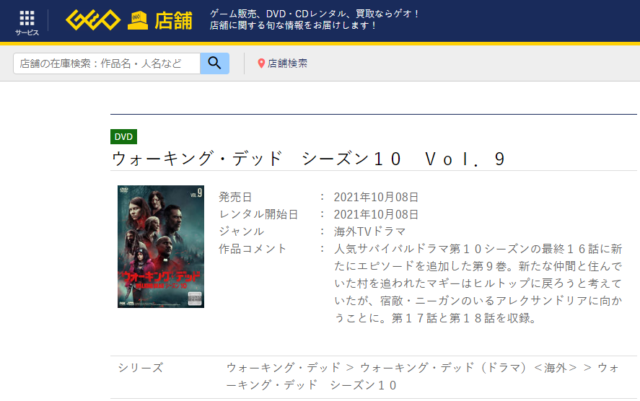Screen dimensions: 640x401
Task: Click the 作品コメント label
Action: (253, 249)
